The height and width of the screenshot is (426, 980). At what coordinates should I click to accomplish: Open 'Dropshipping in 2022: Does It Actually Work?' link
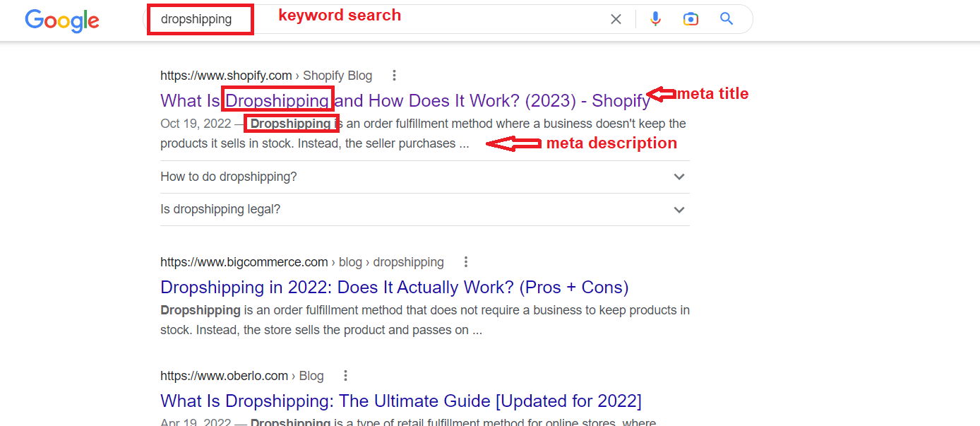(x=395, y=287)
